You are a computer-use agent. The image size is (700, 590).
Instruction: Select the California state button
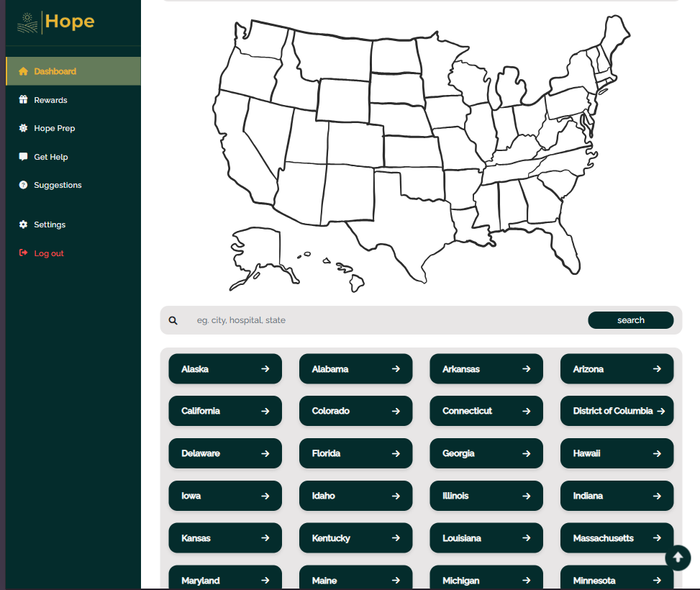pos(225,411)
